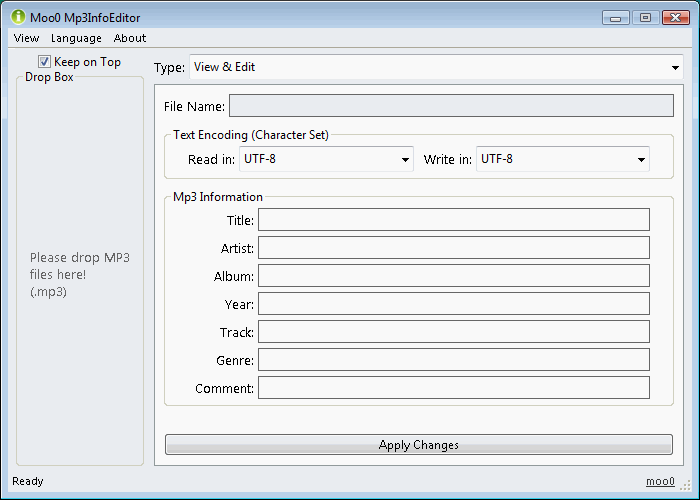Open the About menu
The height and width of the screenshot is (500, 700).
[x=130, y=38]
